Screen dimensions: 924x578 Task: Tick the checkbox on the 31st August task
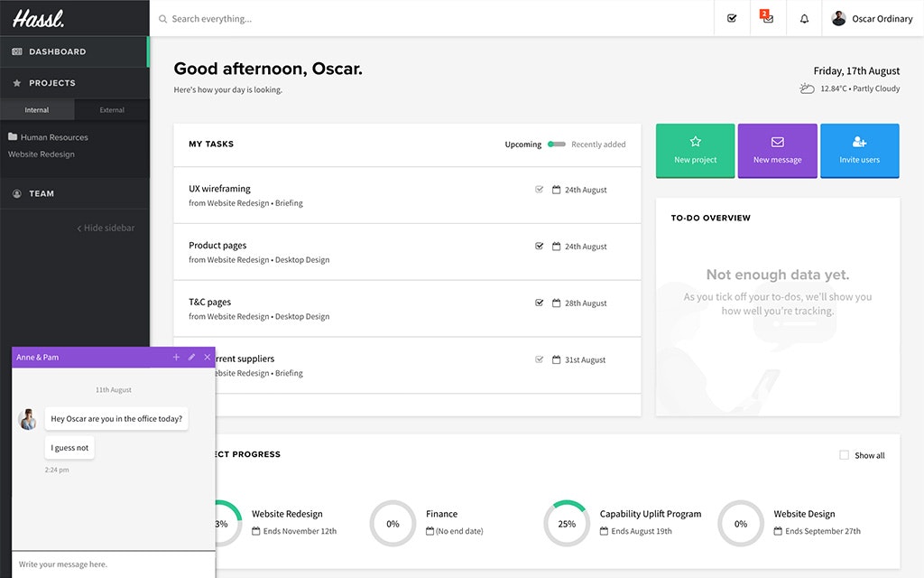pyautogui.click(x=539, y=359)
